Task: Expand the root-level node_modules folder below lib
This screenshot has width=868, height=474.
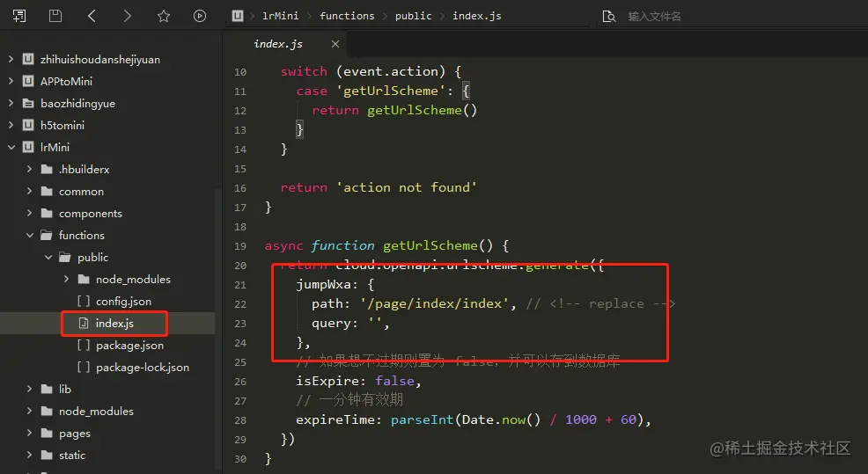Action: (29, 411)
